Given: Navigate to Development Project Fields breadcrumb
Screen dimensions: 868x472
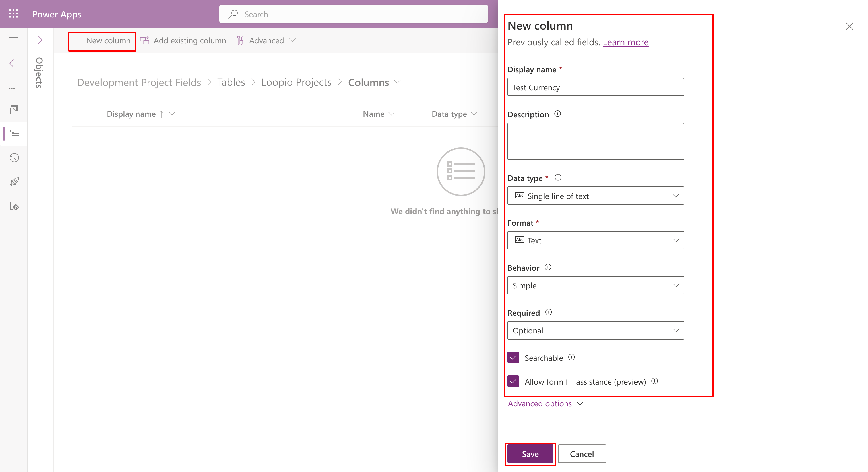Looking at the screenshot, I should 139,83.
